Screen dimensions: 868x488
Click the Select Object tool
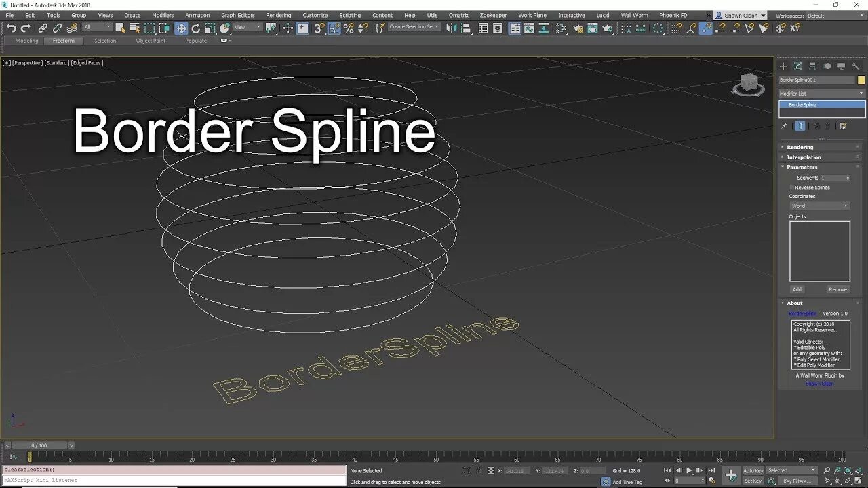point(120,28)
